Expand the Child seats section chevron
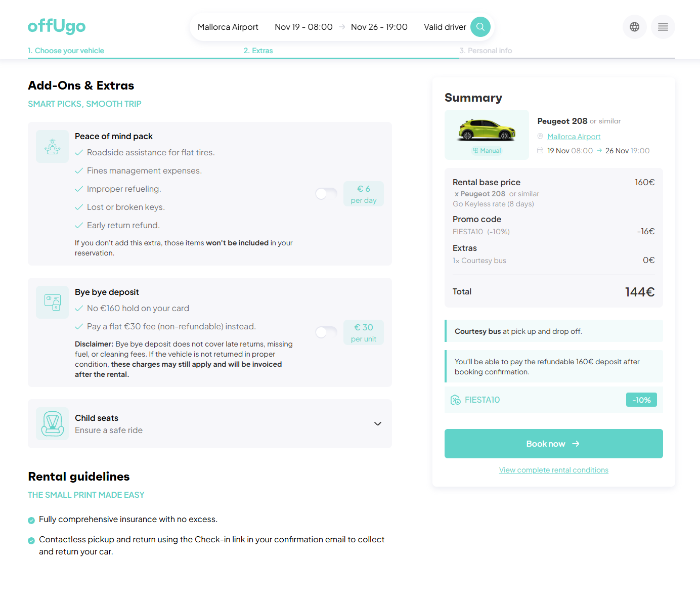The height and width of the screenshot is (603, 700). [377, 424]
